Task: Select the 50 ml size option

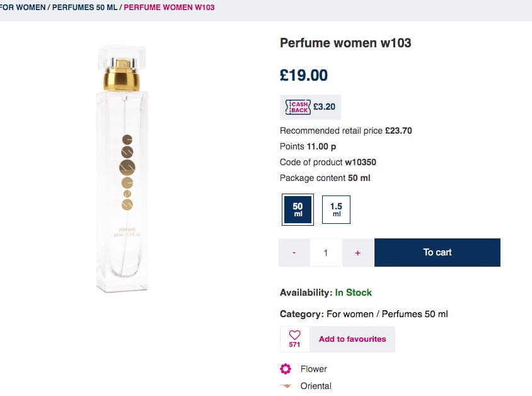Action: click(x=298, y=209)
